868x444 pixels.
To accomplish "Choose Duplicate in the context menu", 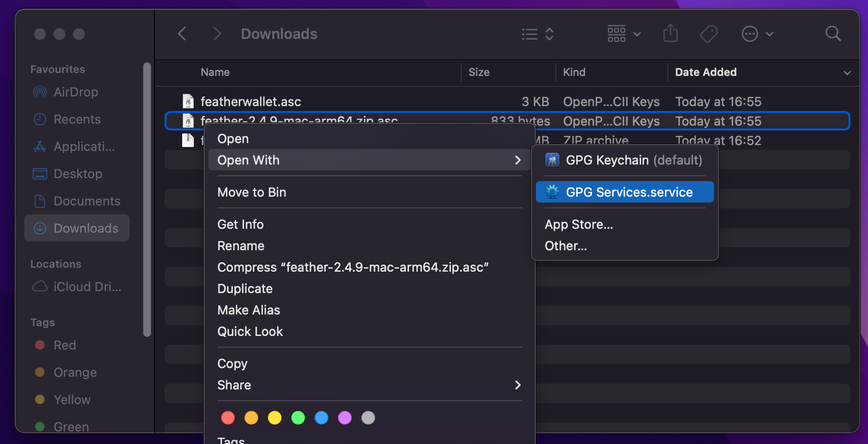I will tap(369, 289).
